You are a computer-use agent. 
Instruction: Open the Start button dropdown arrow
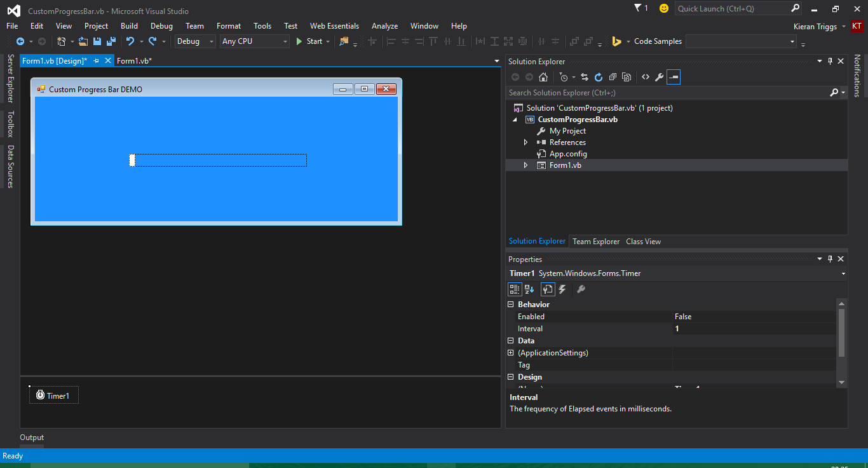point(328,41)
